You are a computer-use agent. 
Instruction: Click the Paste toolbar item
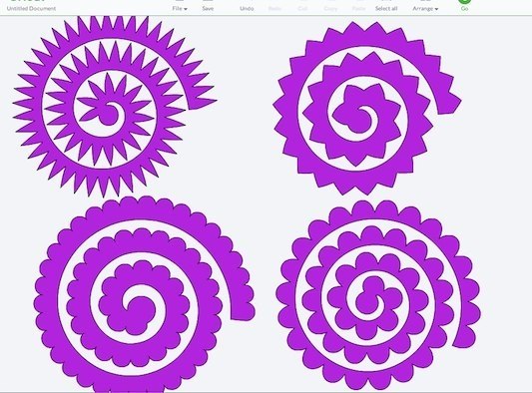click(x=358, y=8)
